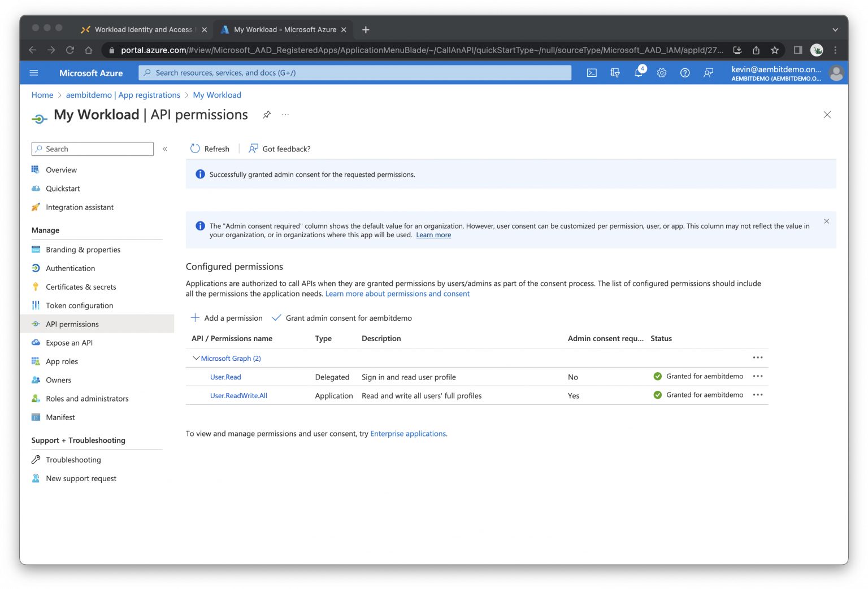Toggle the Chrome side panel icon

[798, 50]
